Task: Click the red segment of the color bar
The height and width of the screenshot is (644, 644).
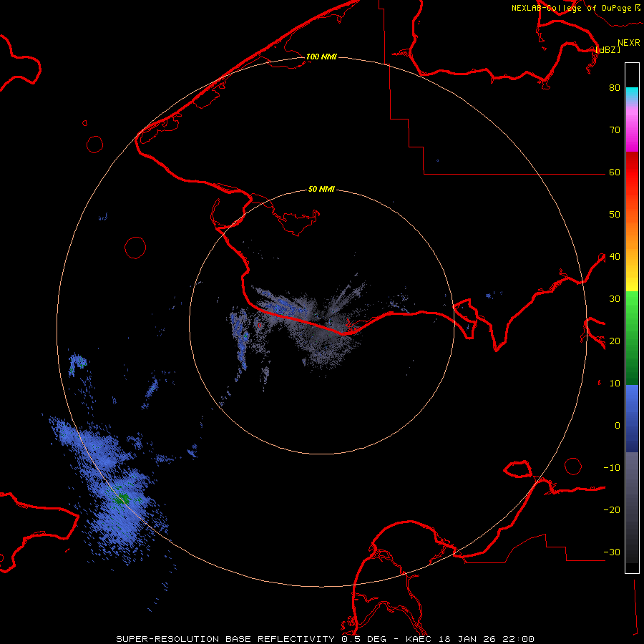Action: [632, 172]
